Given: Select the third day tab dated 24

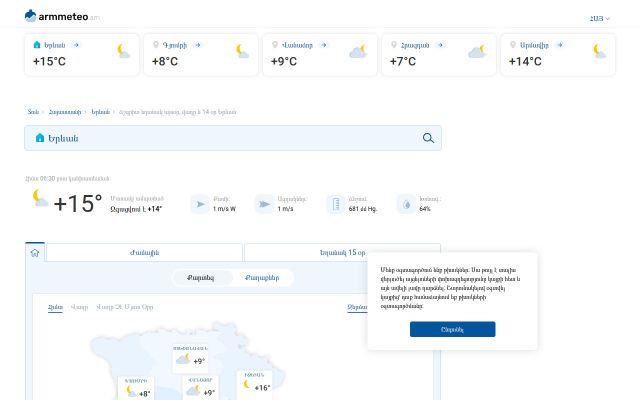Looking at the screenshot, I should pos(124,307).
